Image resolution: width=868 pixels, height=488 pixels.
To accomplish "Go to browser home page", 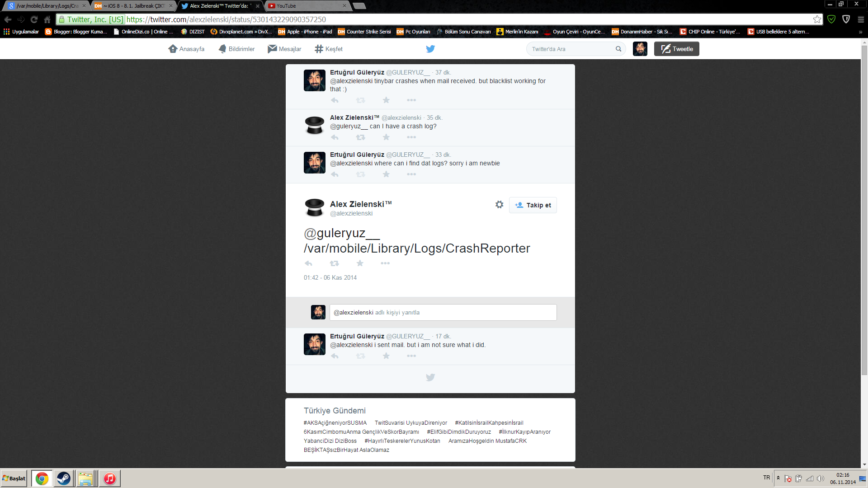I will (x=47, y=19).
